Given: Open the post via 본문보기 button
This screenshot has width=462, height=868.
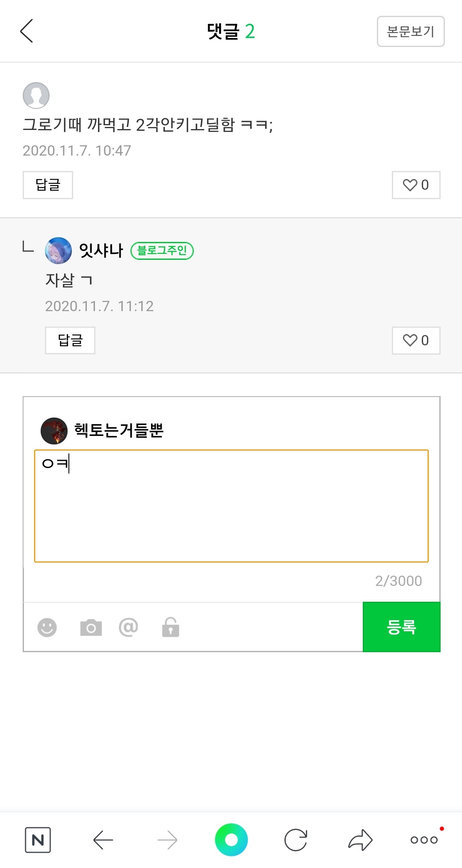Looking at the screenshot, I should [x=411, y=31].
